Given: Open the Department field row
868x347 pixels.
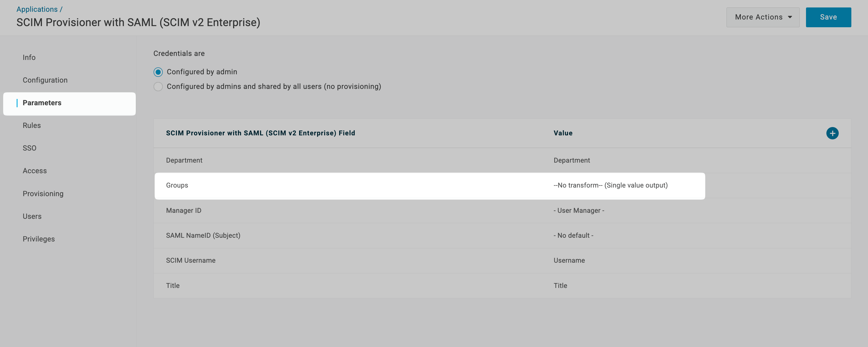Looking at the screenshot, I should click(x=184, y=161).
